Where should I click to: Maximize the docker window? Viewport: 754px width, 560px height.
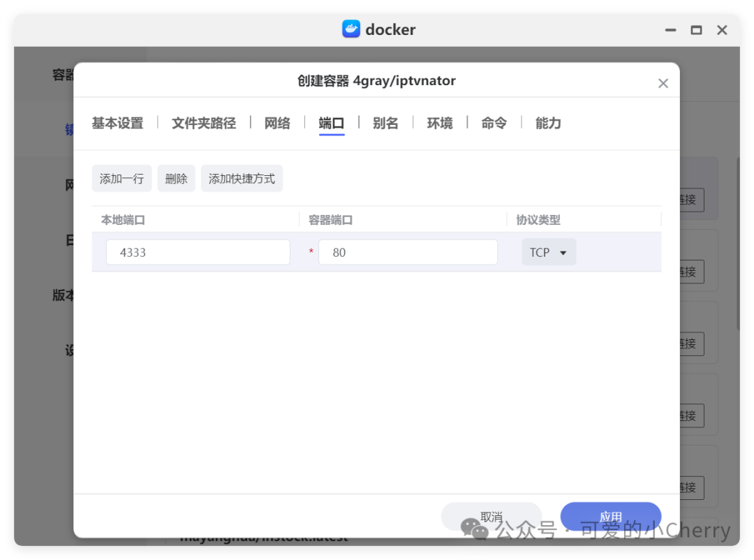coord(696,30)
